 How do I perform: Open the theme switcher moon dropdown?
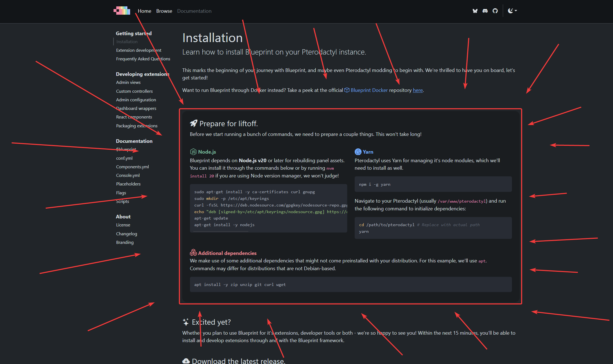(x=512, y=11)
